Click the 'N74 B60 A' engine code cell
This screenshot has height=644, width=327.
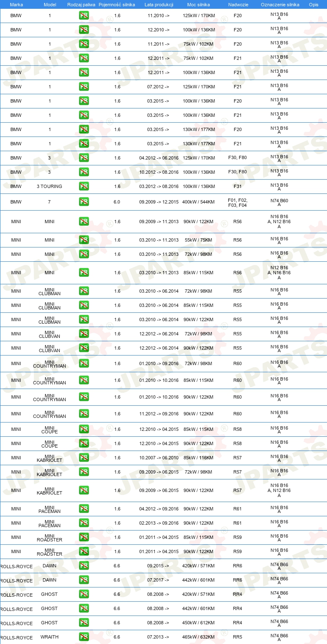(x=279, y=203)
